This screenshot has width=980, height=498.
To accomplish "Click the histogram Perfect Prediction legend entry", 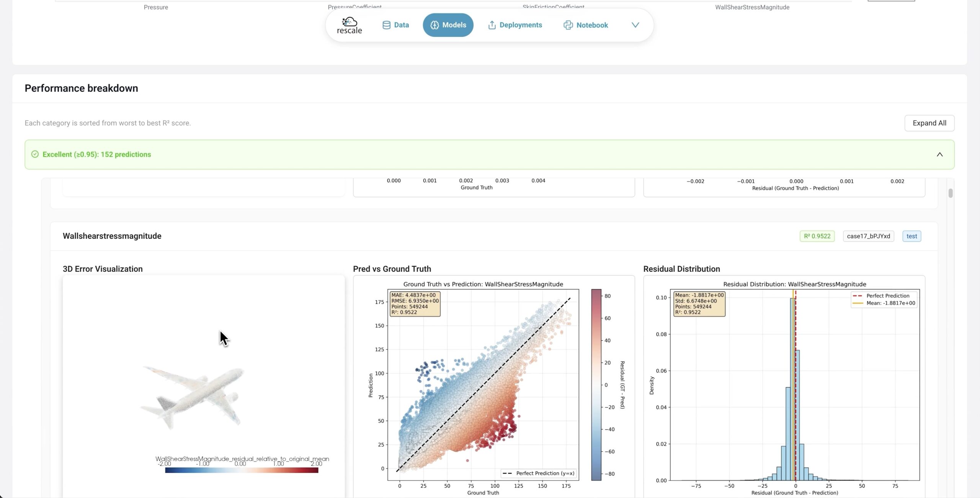I will coord(881,296).
